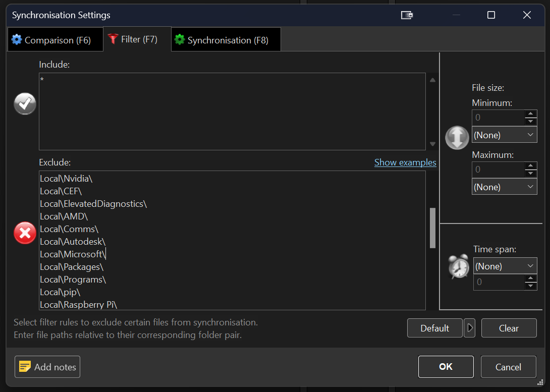Screen dimensions: 550x392
Task: Increase the Time span value
Action: pos(531,278)
